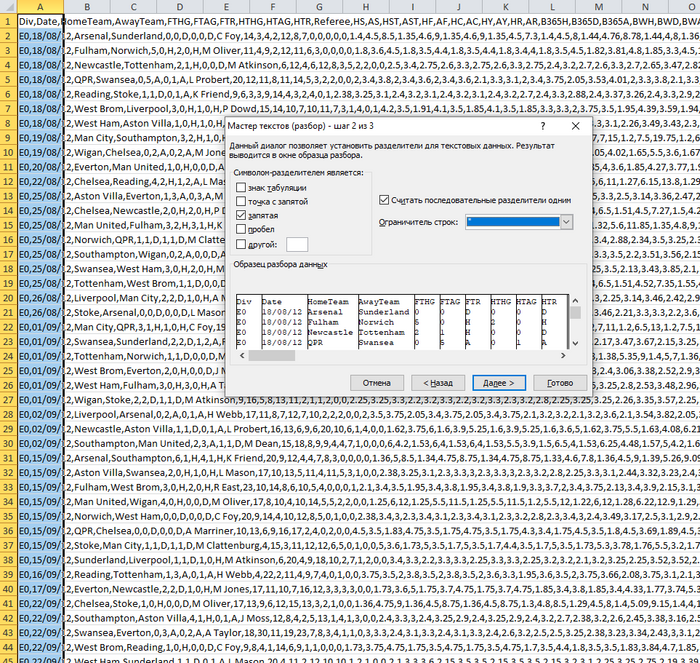Click cell A28 with 'E0,02/09/'
The height and width of the screenshot is (663, 700).
pyautogui.click(x=40, y=415)
